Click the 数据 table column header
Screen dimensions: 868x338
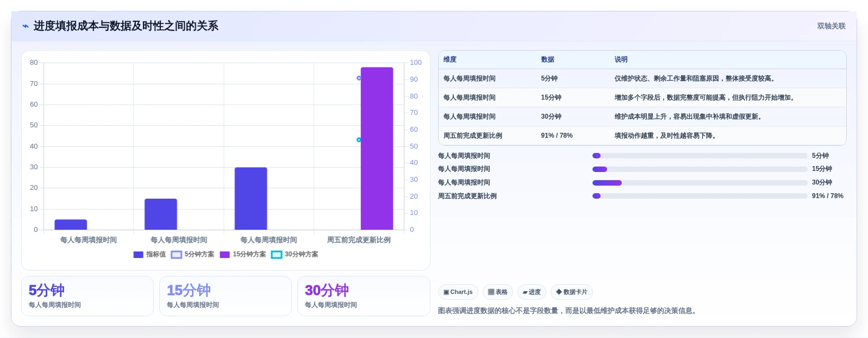point(547,60)
